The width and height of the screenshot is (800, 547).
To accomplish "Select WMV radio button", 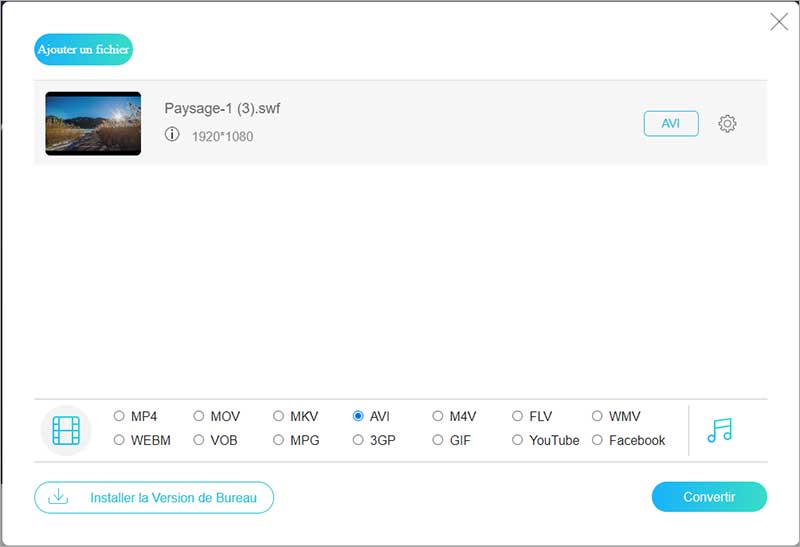I will click(x=598, y=416).
